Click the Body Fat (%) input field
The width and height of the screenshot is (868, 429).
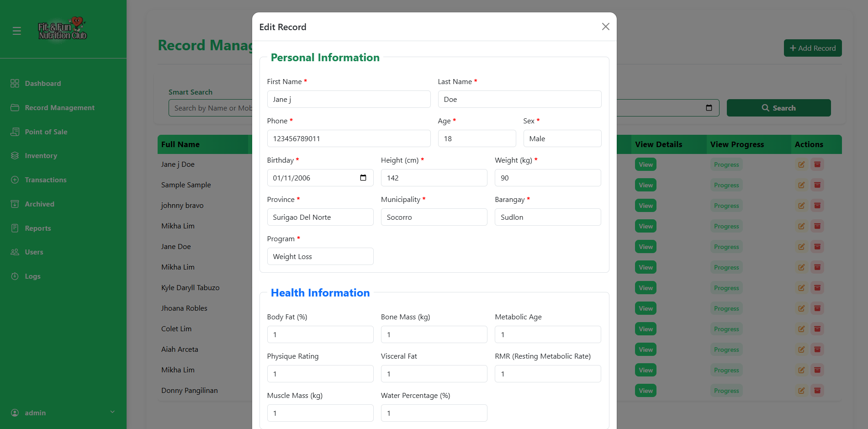[x=320, y=334]
